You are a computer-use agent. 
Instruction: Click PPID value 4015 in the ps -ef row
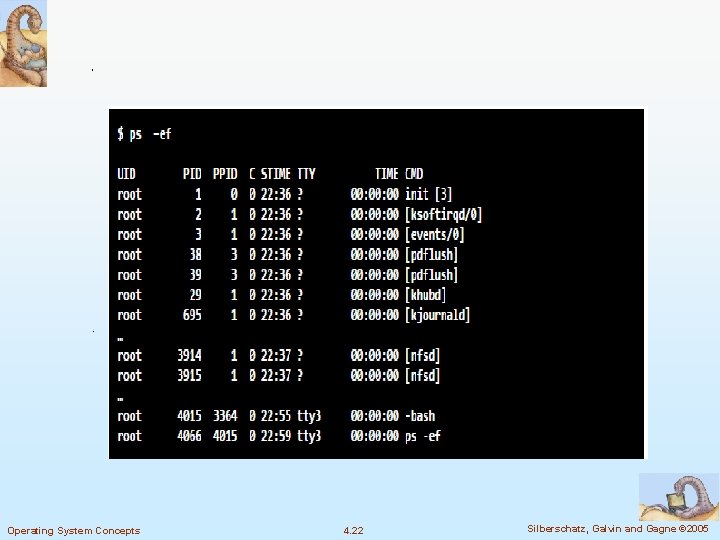[x=225, y=436]
